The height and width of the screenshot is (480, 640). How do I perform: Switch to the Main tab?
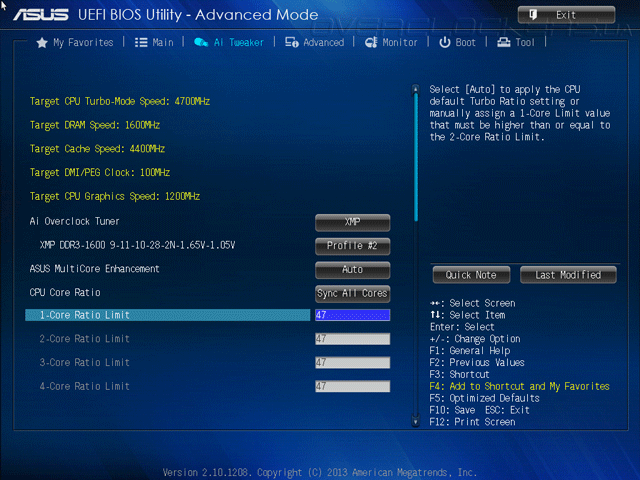154,42
